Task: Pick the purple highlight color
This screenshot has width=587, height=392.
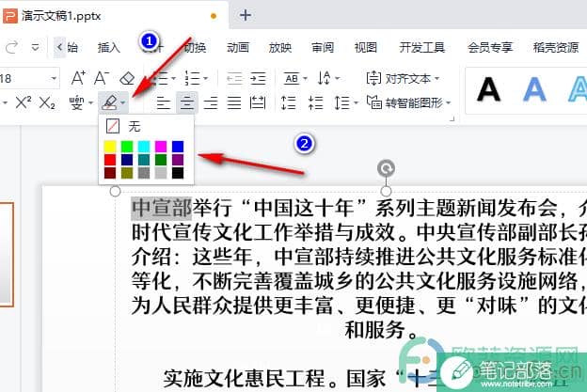Action: (178, 160)
